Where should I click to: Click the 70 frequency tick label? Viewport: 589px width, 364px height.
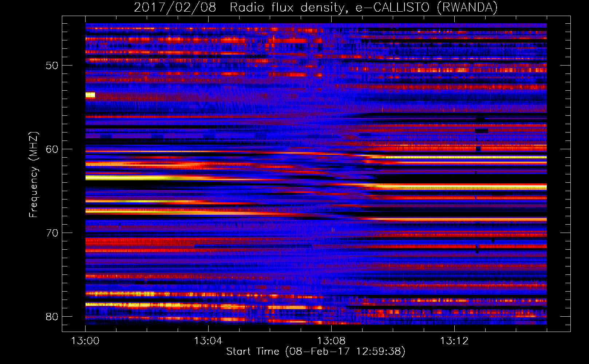click(x=52, y=233)
